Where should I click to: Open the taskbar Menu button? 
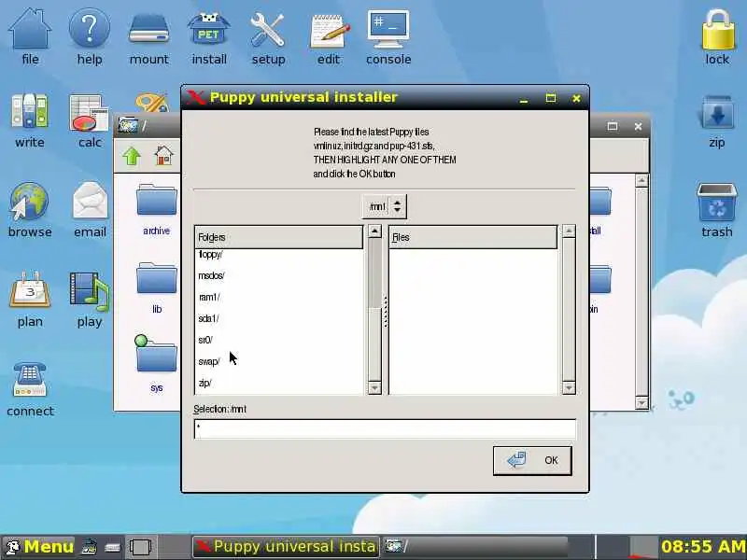pos(40,546)
